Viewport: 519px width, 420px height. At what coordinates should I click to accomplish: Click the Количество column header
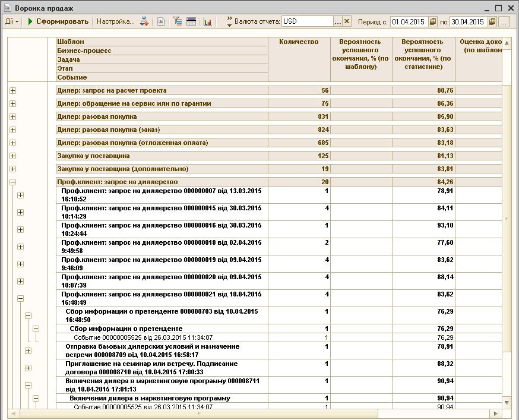(299, 59)
